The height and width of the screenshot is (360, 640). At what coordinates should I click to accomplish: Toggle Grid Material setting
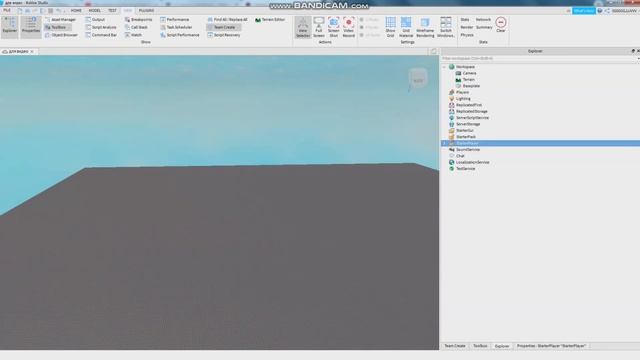pyautogui.click(x=406, y=27)
